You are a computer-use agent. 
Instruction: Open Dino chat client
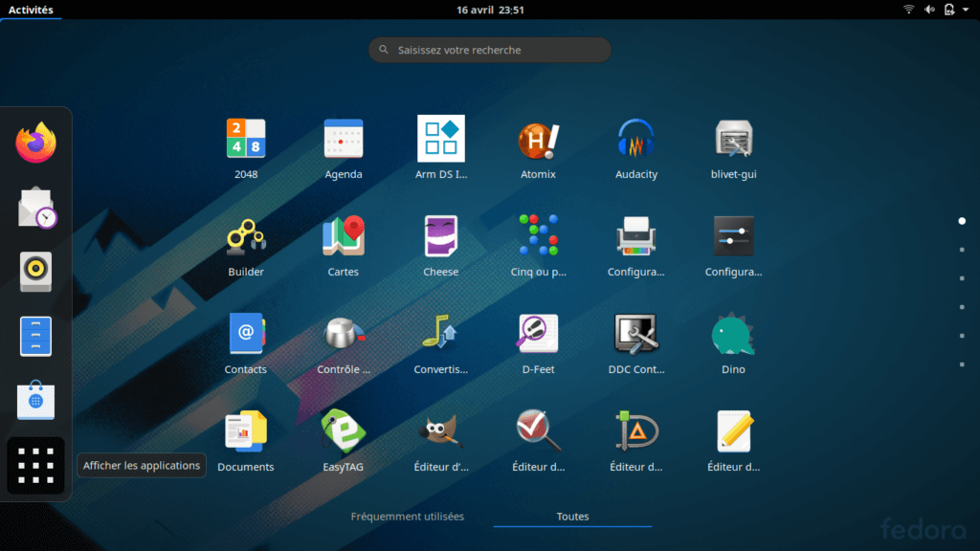[x=734, y=334]
